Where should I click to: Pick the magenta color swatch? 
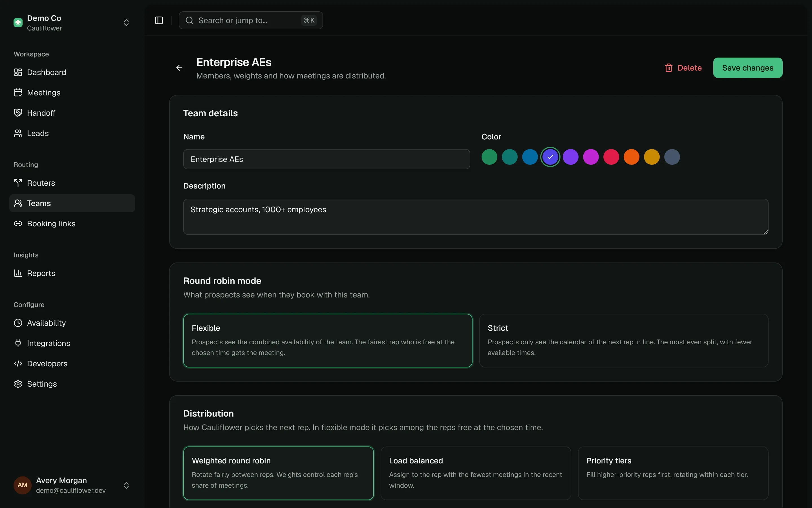click(x=591, y=157)
